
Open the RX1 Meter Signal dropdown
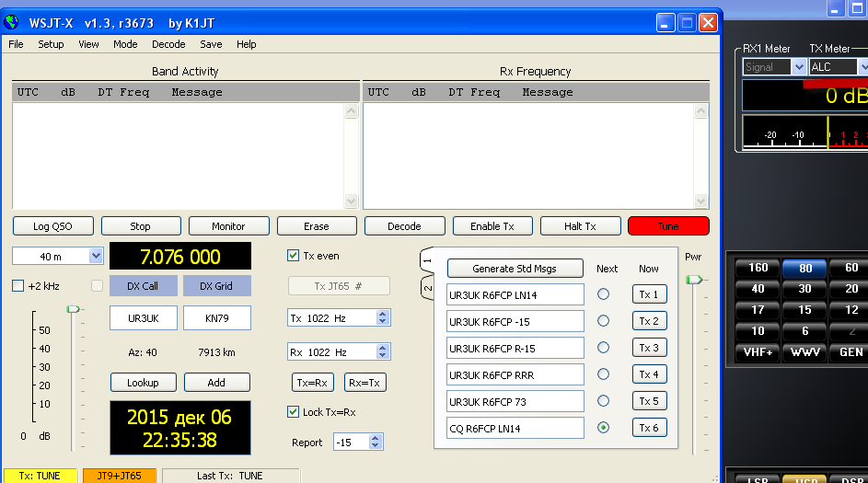tap(799, 67)
